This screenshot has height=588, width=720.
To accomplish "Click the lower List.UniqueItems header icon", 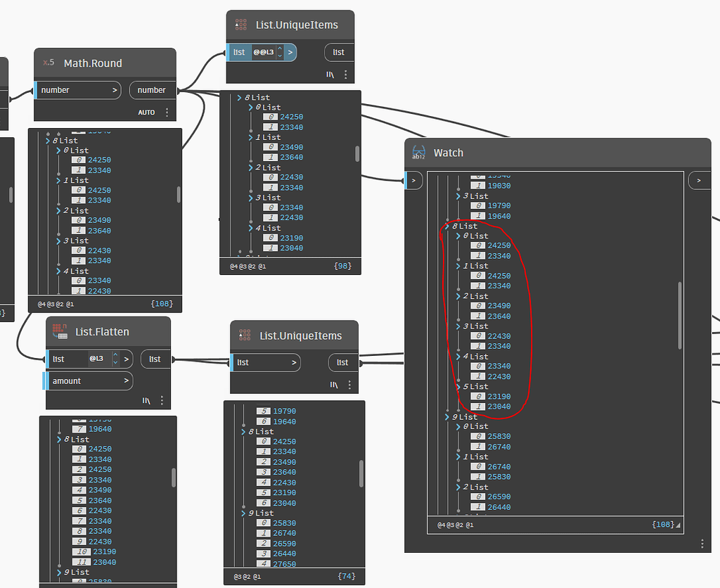I will click(x=244, y=335).
